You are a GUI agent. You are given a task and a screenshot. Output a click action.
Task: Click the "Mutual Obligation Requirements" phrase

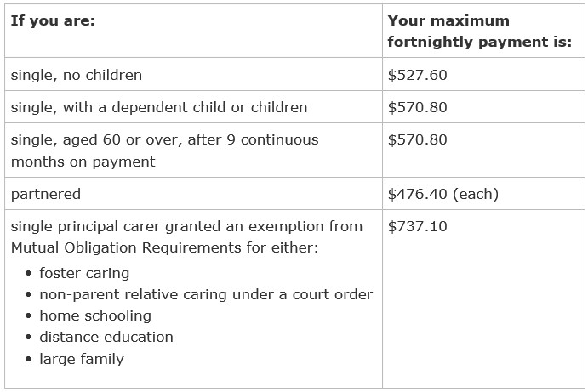128,247
